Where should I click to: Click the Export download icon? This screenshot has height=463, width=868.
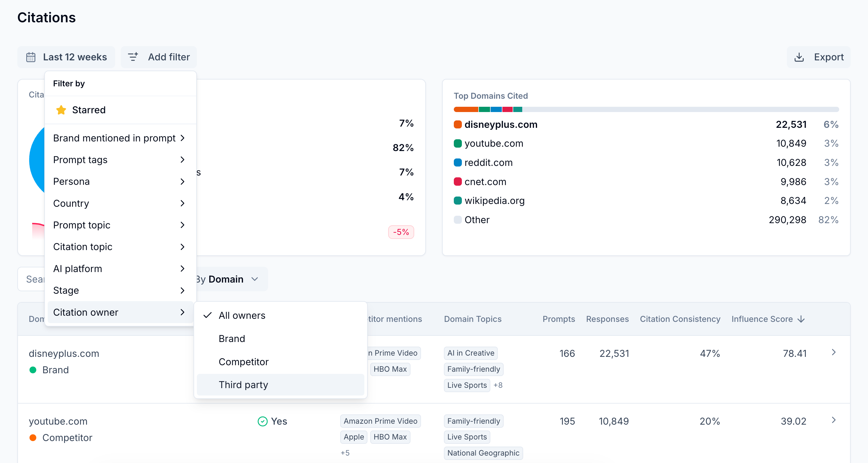(799, 57)
